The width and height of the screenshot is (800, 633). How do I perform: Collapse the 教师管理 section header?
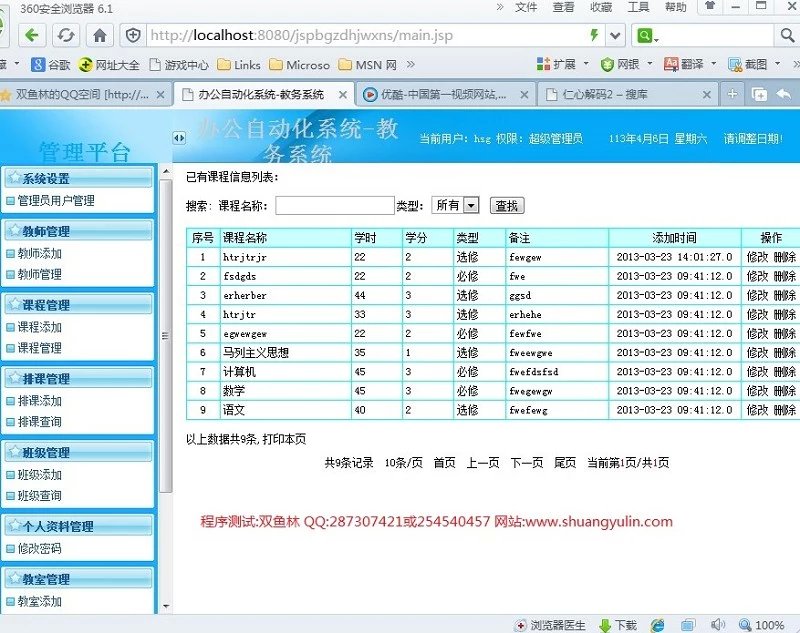point(78,231)
